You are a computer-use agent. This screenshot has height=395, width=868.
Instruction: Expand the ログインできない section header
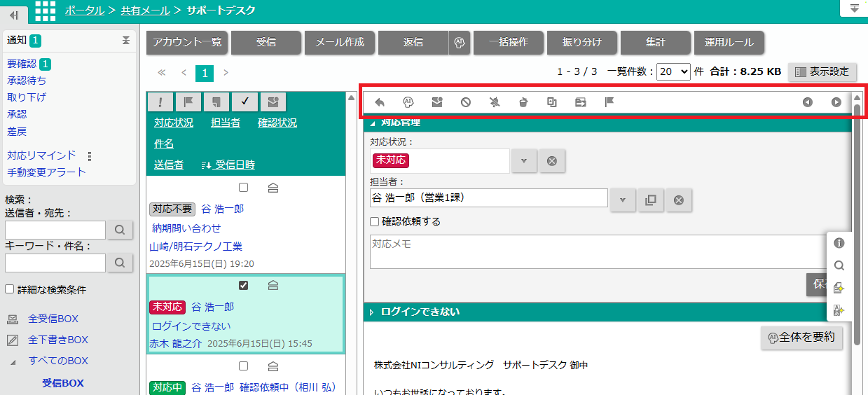(x=420, y=312)
